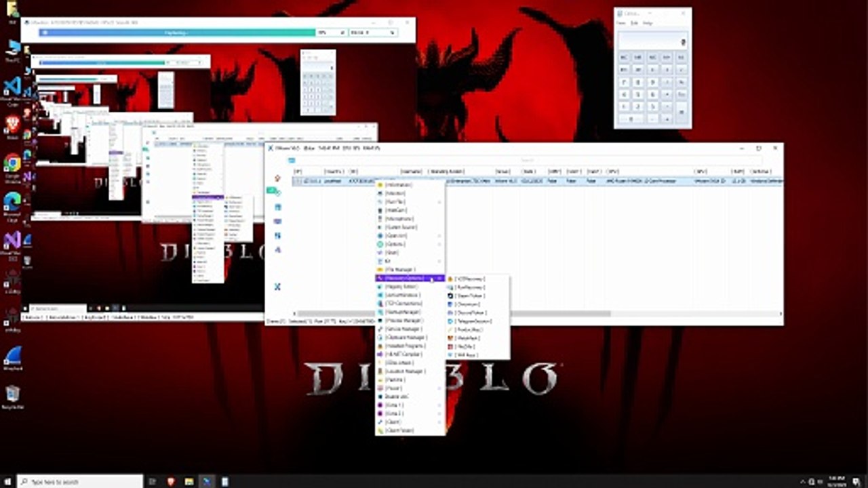Expand the Client submenu arrow
The height and width of the screenshot is (488, 868).
coord(439,422)
